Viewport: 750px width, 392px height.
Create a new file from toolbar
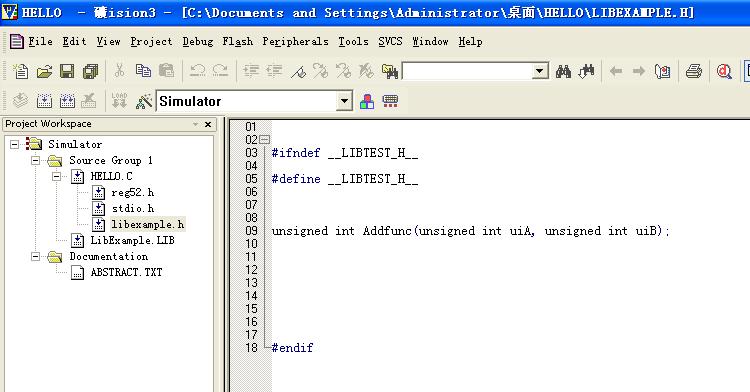coord(21,71)
